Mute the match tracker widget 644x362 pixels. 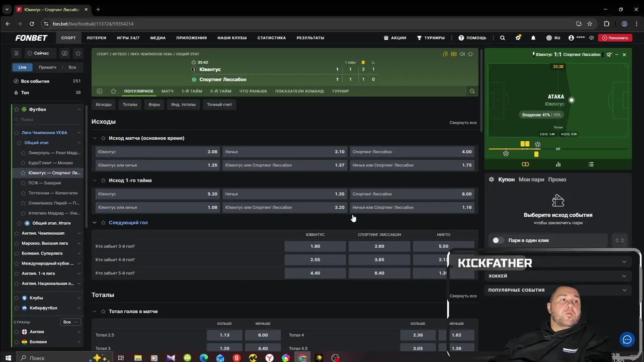click(x=609, y=54)
